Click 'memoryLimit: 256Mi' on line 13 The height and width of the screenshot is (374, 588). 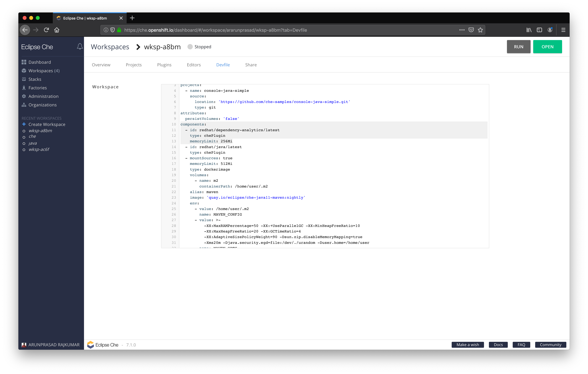[211, 141]
